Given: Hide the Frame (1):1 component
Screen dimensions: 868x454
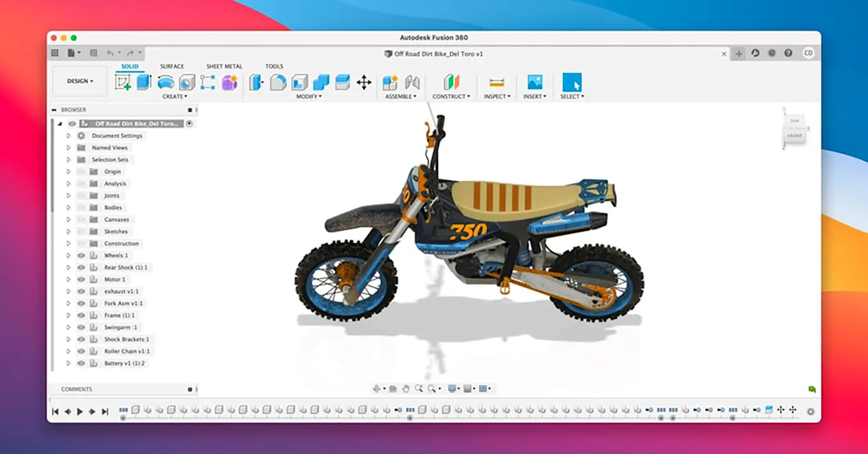Looking at the screenshot, I should (81, 316).
